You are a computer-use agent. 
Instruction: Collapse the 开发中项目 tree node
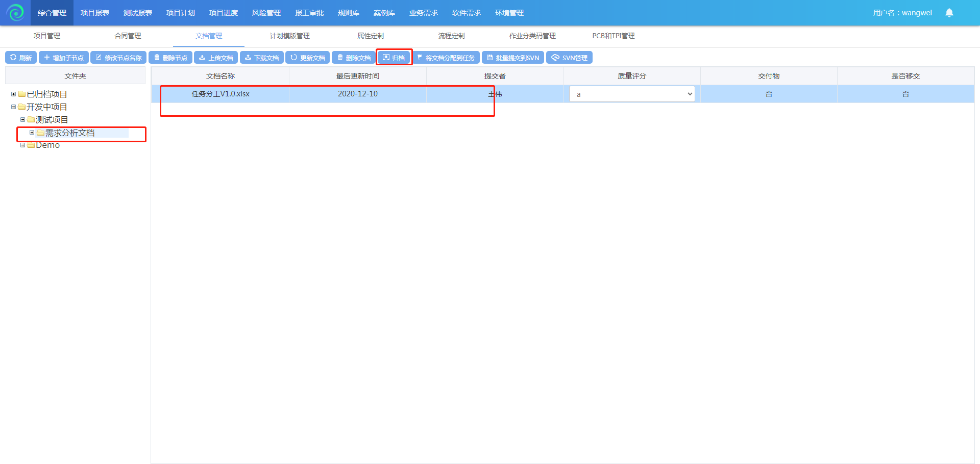[x=13, y=107]
